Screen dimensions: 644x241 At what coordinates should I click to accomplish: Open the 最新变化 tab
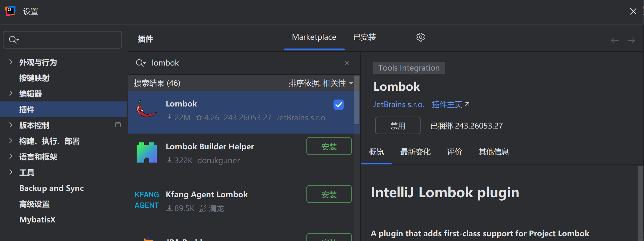(x=415, y=152)
